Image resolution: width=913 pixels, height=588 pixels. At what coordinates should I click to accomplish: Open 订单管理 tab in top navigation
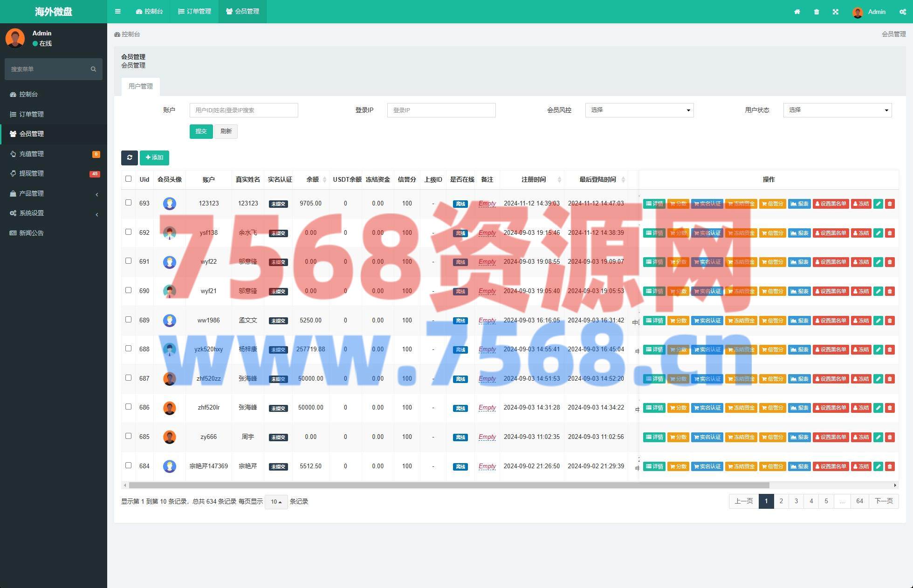point(195,12)
